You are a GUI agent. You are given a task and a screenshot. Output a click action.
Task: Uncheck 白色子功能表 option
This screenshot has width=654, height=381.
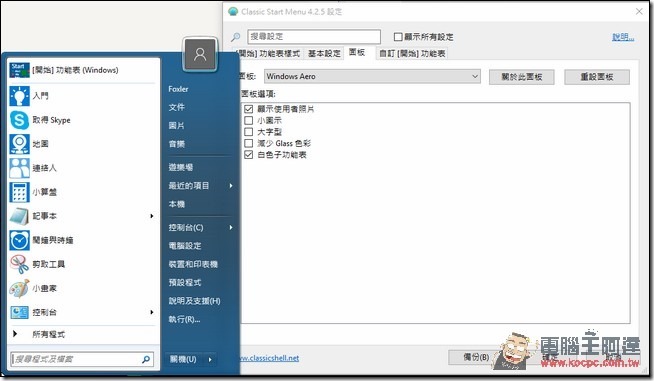pos(249,155)
